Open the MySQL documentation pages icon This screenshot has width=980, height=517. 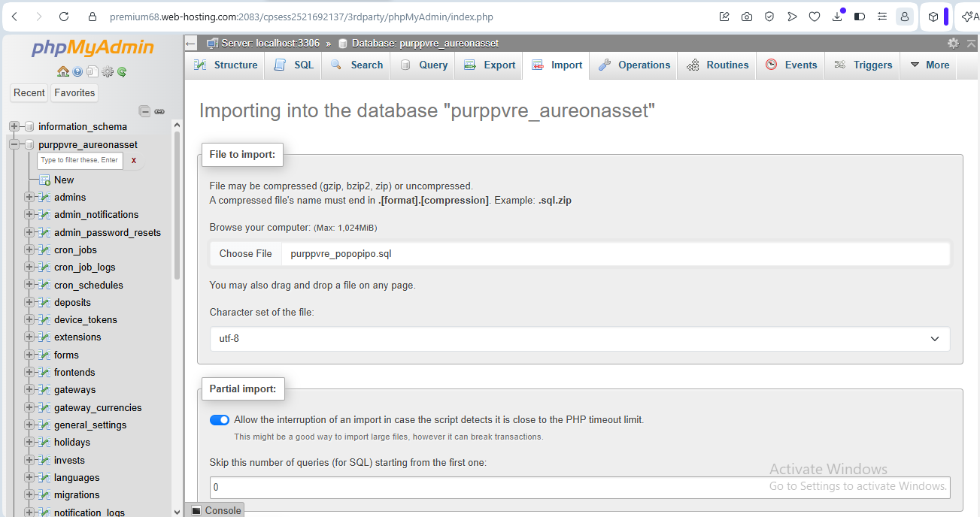pos(92,72)
